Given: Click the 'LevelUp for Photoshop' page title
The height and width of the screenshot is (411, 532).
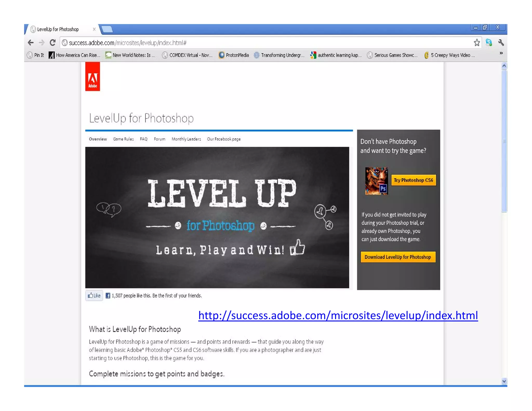Looking at the screenshot, I should coord(141,118).
